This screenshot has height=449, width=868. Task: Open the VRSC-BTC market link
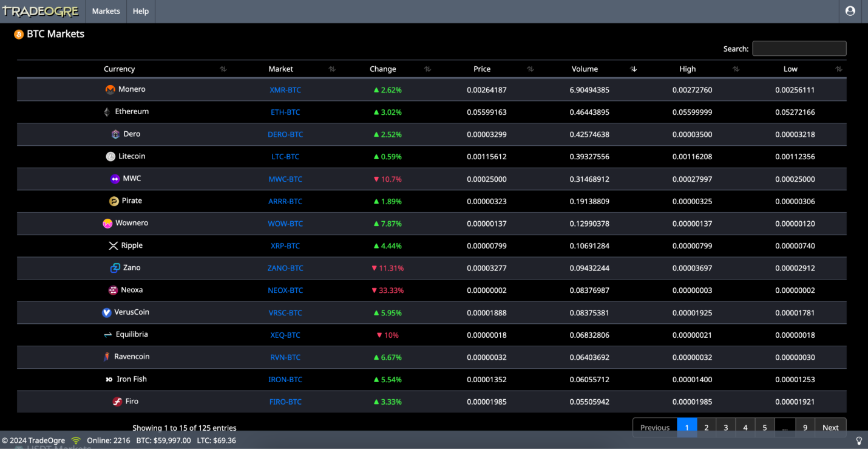285,313
